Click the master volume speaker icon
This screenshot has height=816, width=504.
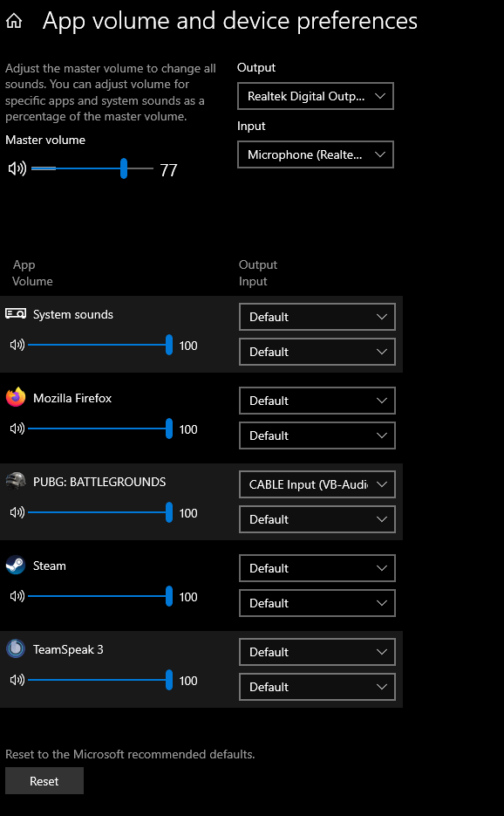15,168
